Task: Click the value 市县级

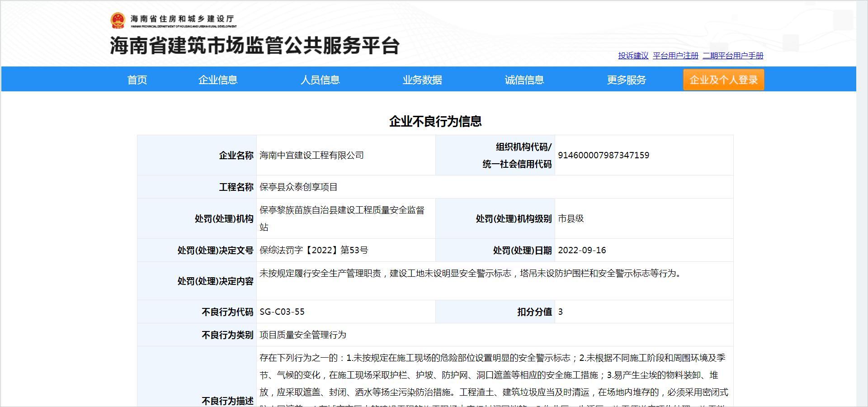Action: tap(571, 218)
